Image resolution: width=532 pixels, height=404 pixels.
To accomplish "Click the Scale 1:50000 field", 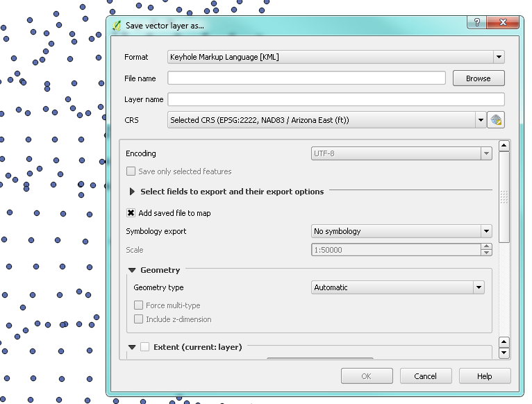I will tap(396, 250).
